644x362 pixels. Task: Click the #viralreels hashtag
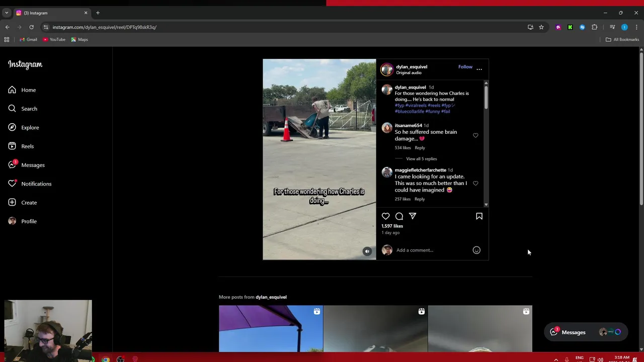pos(416,106)
